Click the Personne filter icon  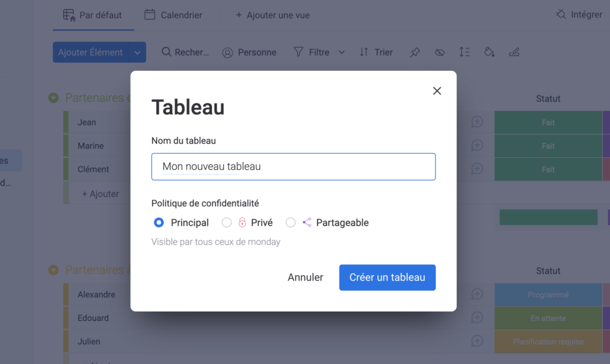pyautogui.click(x=228, y=52)
